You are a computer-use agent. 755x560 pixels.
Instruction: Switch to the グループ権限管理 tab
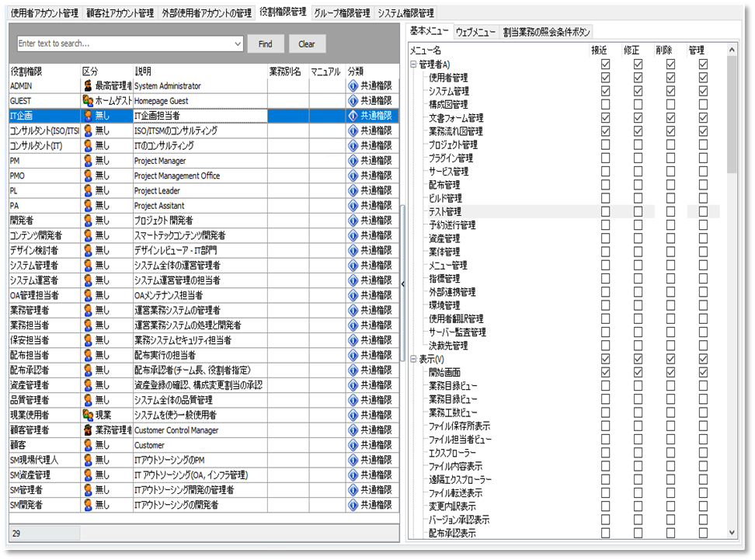[341, 13]
